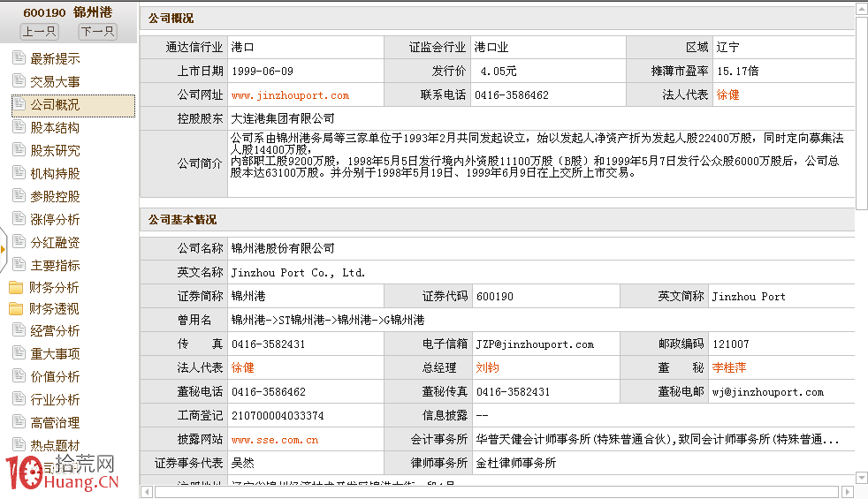
Task: Open the 交易大事 section
Action: pos(55,82)
